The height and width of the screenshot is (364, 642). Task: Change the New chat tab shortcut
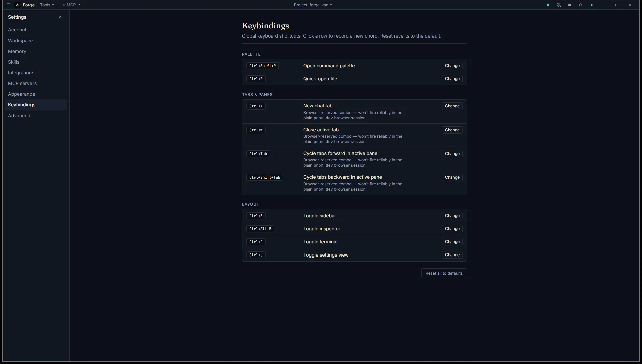tap(452, 106)
